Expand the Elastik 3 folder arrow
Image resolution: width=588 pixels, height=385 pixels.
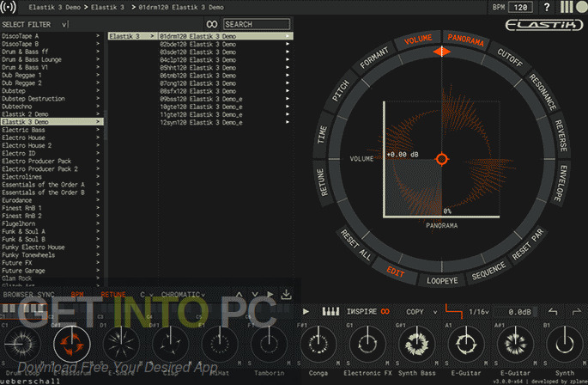pos(152,36)
